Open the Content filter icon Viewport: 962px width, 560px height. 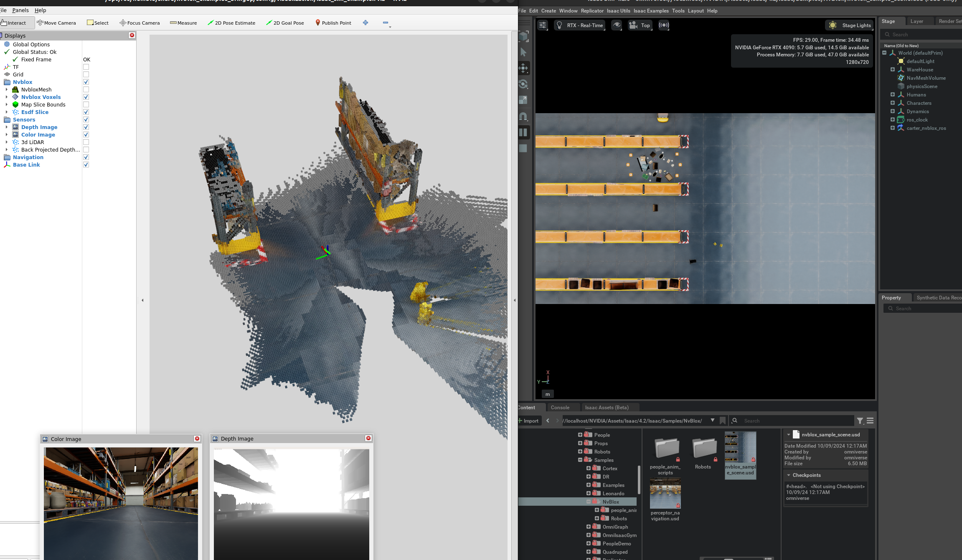pos(860,421)
